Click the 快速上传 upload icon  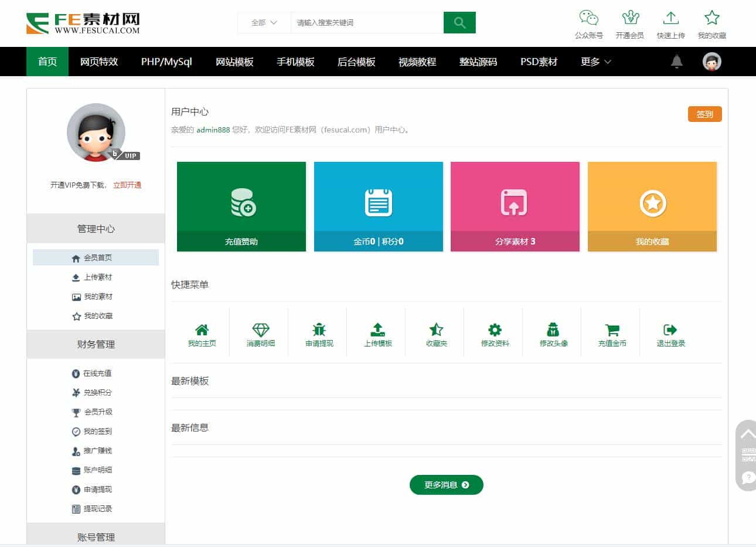(671, 18)
